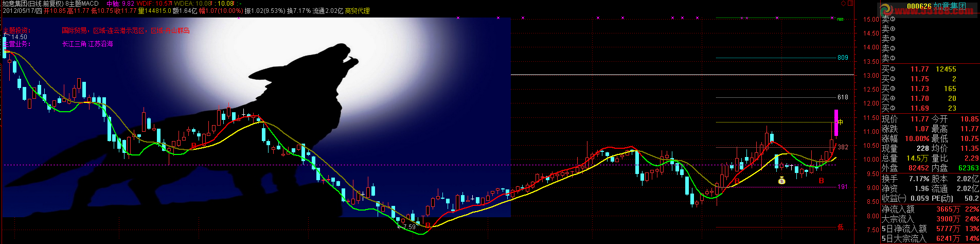Viewport: 980px width, 244px height.
Task: Click the WDEA 10.08 indicator value
Action: [x=193, y=4]
